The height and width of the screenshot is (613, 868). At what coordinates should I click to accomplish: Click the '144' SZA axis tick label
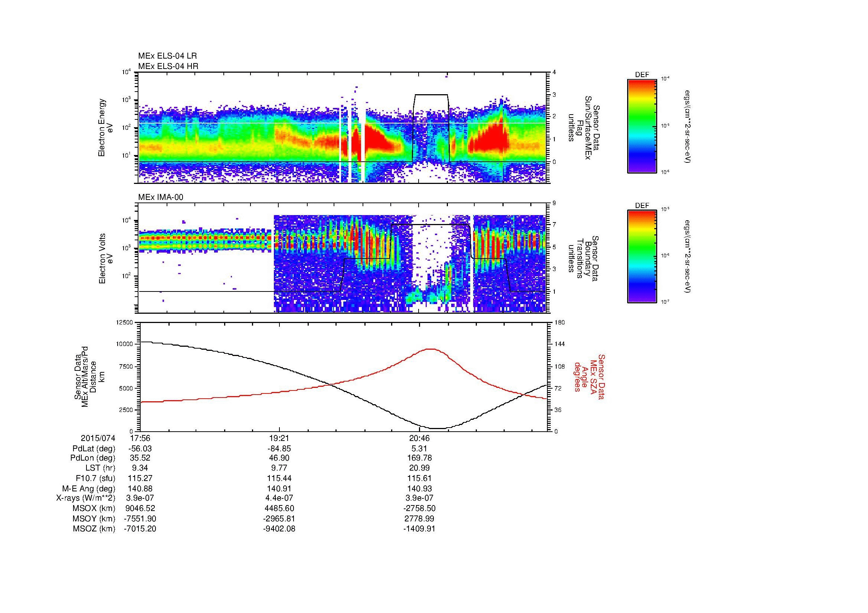pos(560,344)
